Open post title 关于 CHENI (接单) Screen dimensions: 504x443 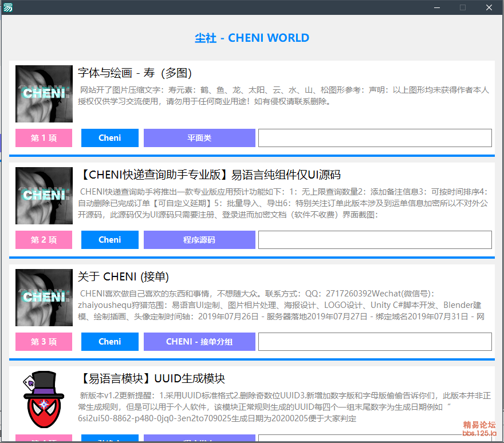(x=123, y=276)
